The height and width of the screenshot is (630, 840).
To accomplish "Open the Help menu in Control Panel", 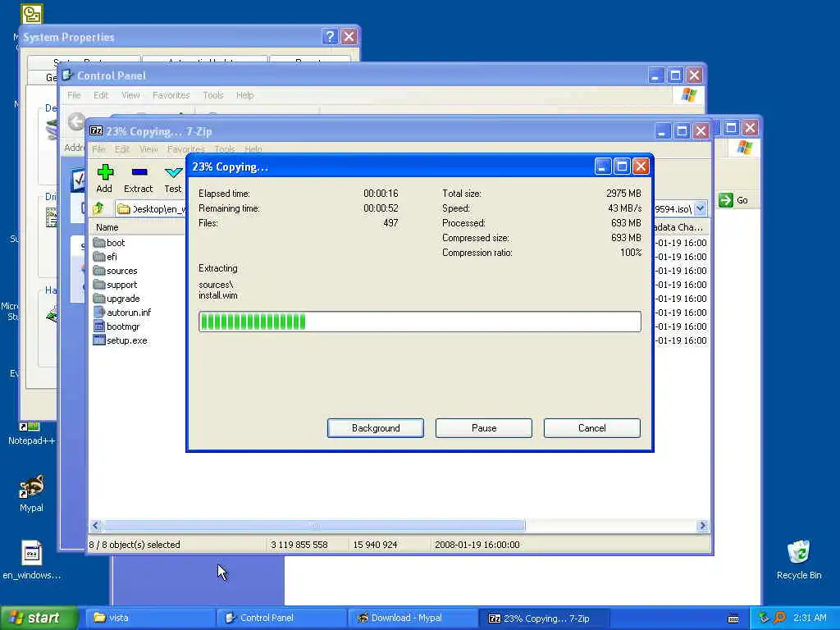I will tap(244, 95).
